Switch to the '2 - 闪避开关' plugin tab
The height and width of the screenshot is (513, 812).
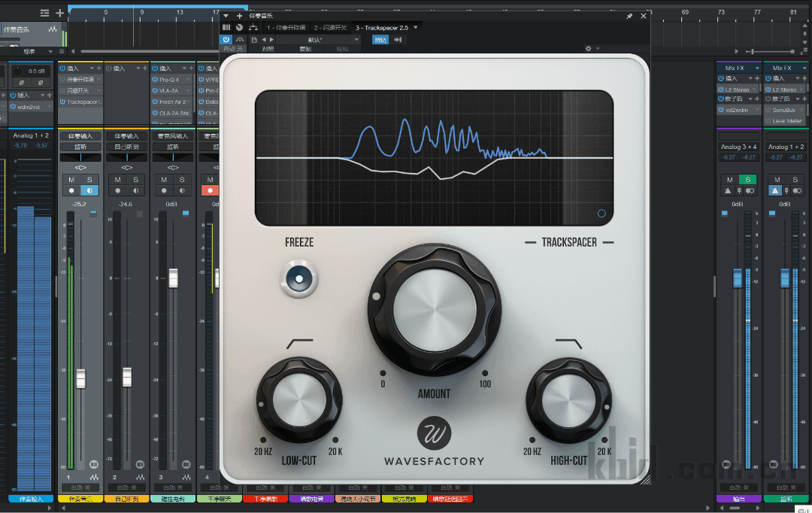[x=330, y=27]
